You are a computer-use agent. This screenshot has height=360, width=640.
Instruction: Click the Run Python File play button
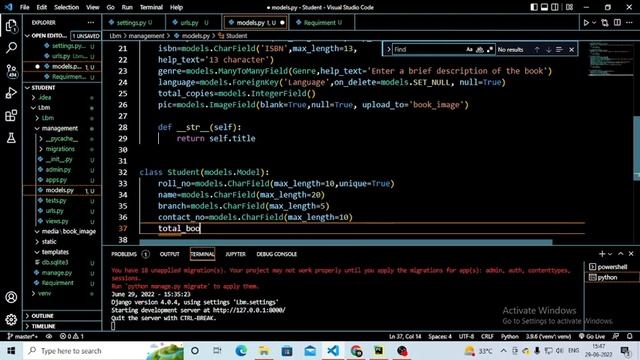tap(586, 23)
